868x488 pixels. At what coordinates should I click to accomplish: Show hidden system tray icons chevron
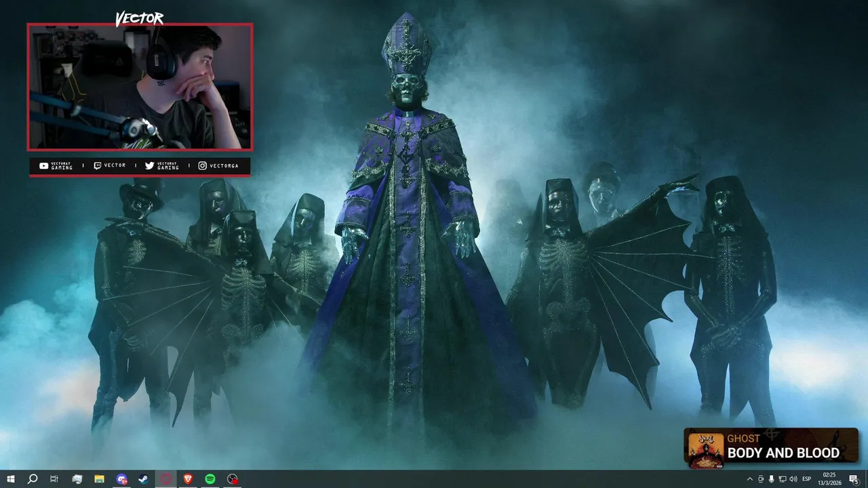tap(749, 479)
